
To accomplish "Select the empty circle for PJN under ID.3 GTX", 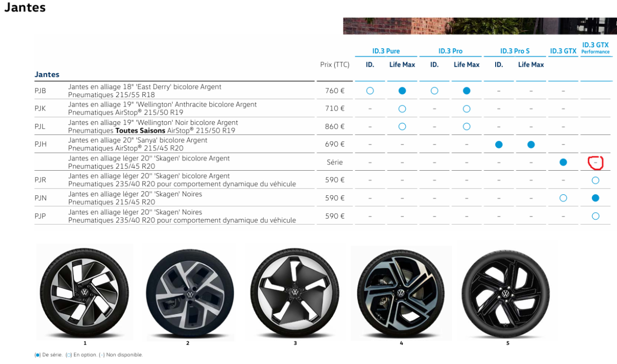I will click(563, 198).
